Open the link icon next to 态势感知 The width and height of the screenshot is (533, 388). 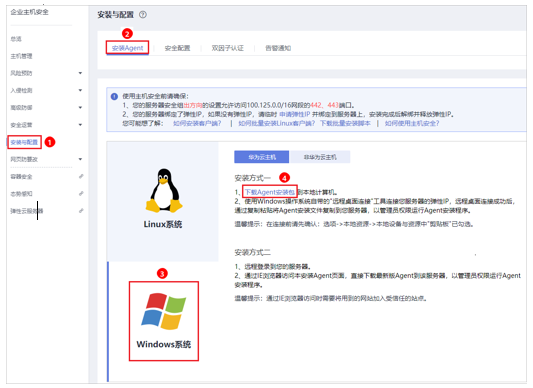[81, 193]
